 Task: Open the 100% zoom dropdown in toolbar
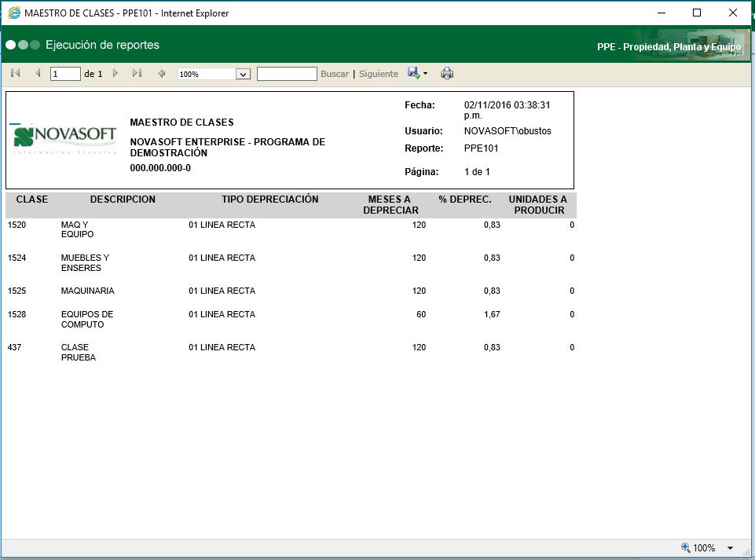tap(243, 74)
